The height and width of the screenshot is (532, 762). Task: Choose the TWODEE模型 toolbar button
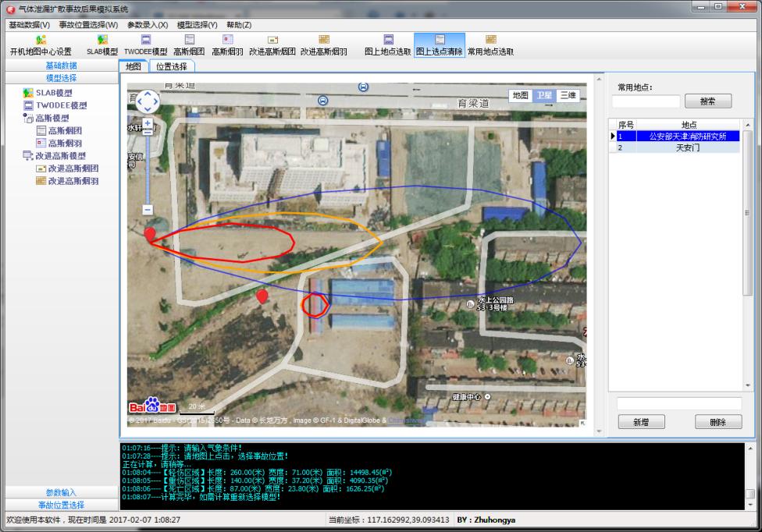click(x=145, y=40)
